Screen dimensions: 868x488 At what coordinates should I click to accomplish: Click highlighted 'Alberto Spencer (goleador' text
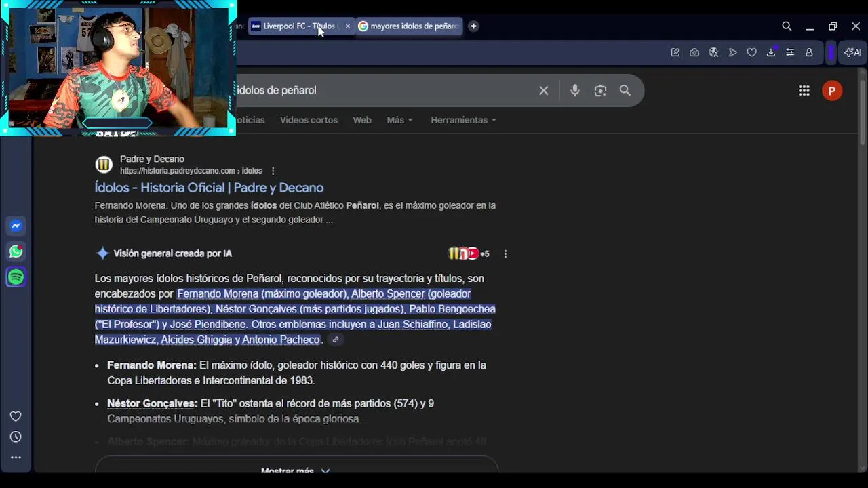411,293
